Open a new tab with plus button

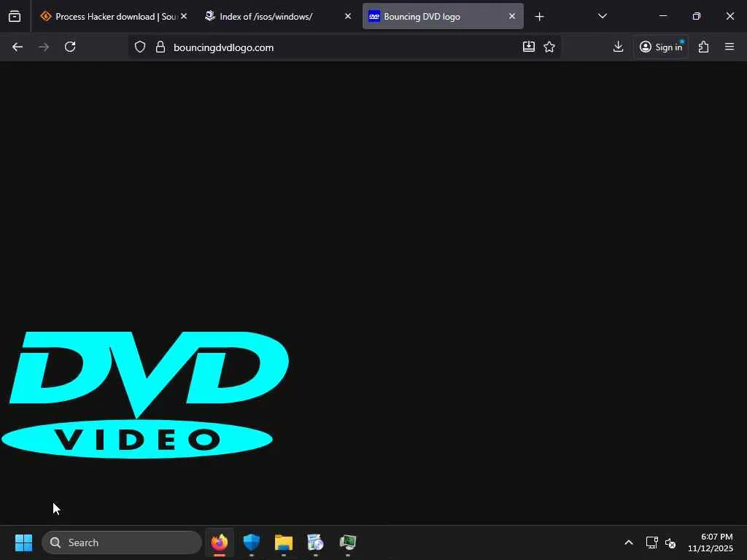pyautogui.click(x=539, y=17)
